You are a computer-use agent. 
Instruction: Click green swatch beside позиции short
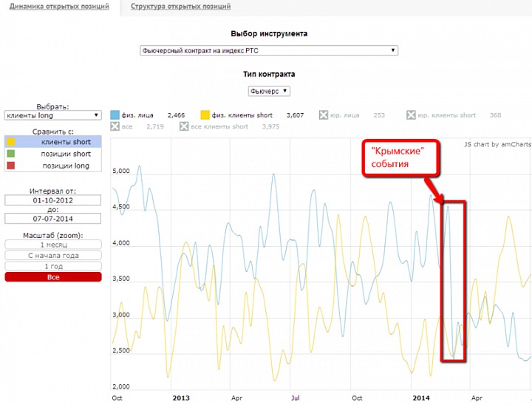(11, 154)
